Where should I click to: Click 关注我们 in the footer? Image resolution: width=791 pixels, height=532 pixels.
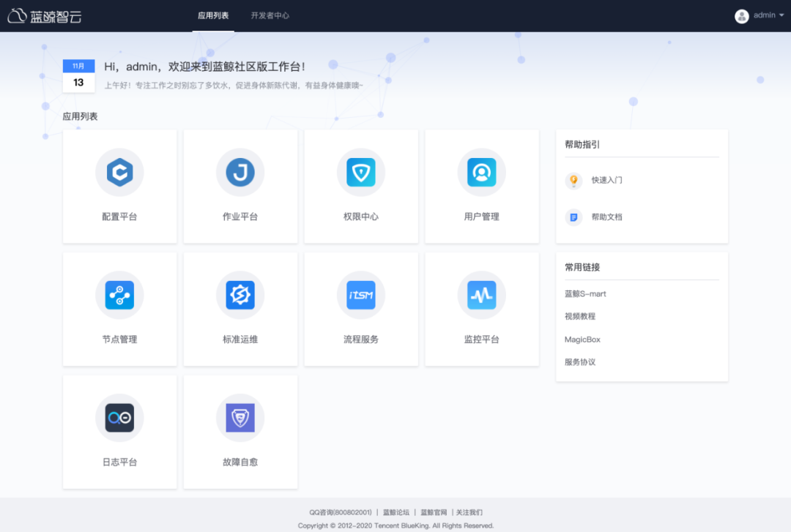point(469,512)
